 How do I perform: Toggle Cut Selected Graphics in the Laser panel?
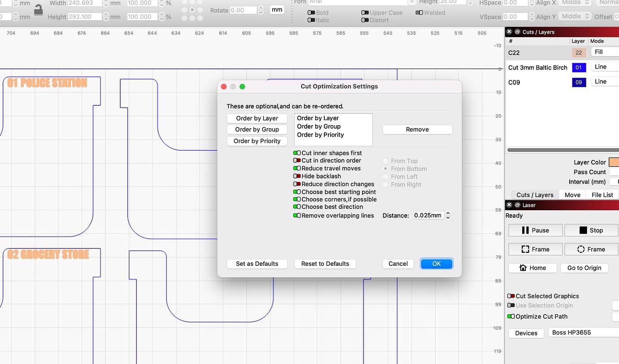pyautogui.click(x=511, y=296)
